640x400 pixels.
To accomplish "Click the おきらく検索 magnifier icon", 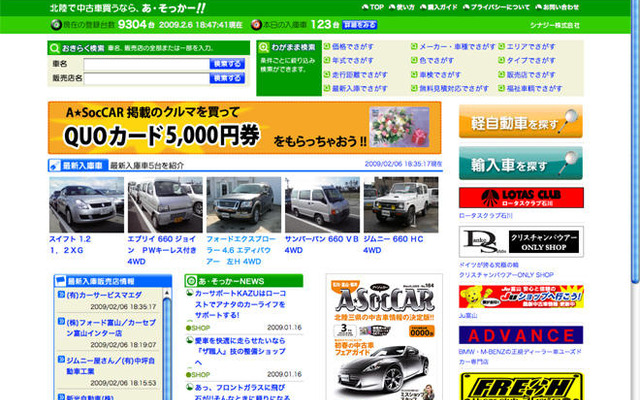I will pos(54,48).
